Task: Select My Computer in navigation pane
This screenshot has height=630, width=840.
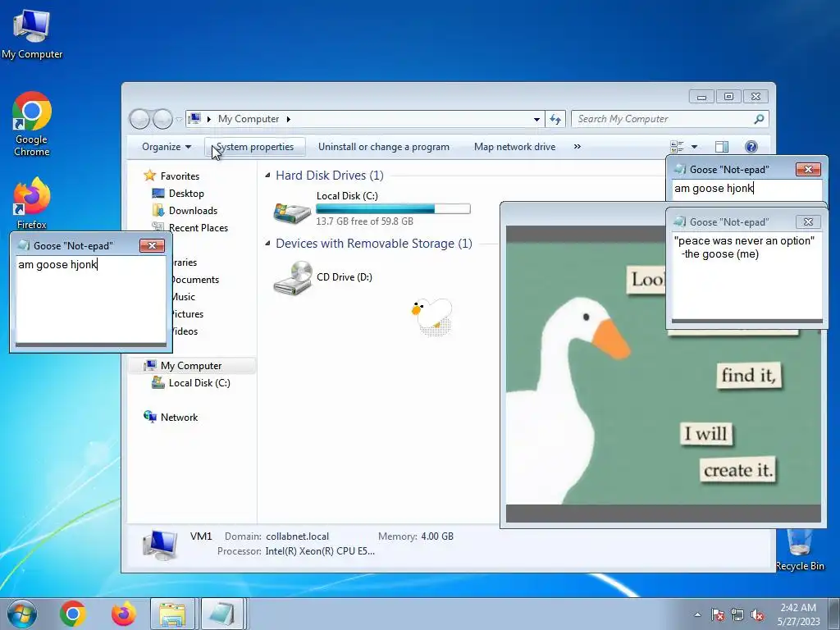Action: click(190, 365)
